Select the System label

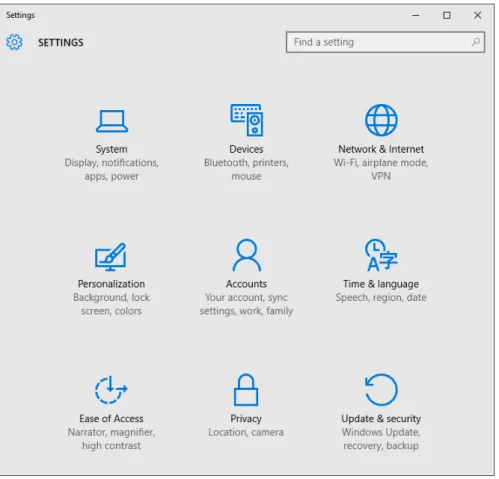(x=112, y=149)
